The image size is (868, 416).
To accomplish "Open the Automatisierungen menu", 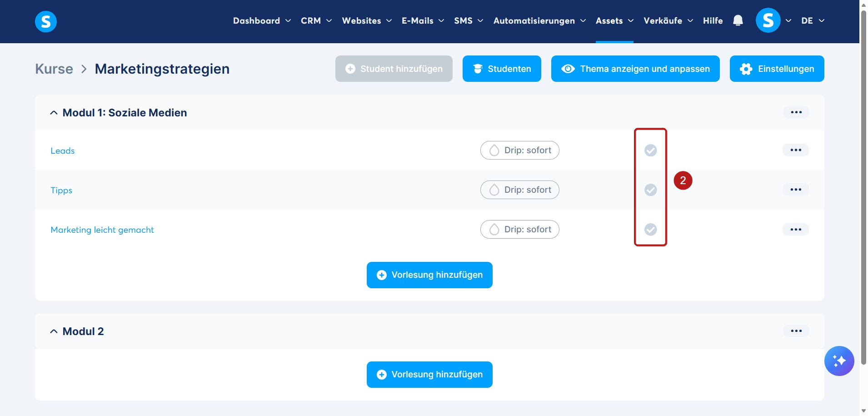I will (539, 20).
